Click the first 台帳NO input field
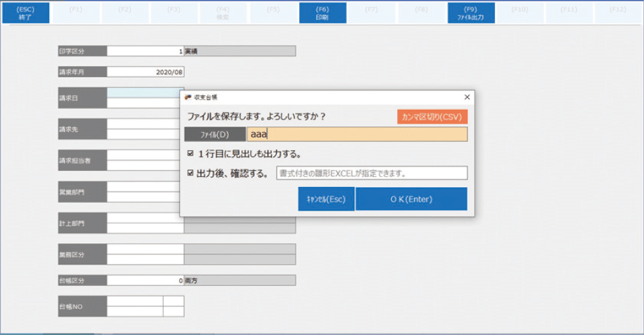 coord(134,301)
